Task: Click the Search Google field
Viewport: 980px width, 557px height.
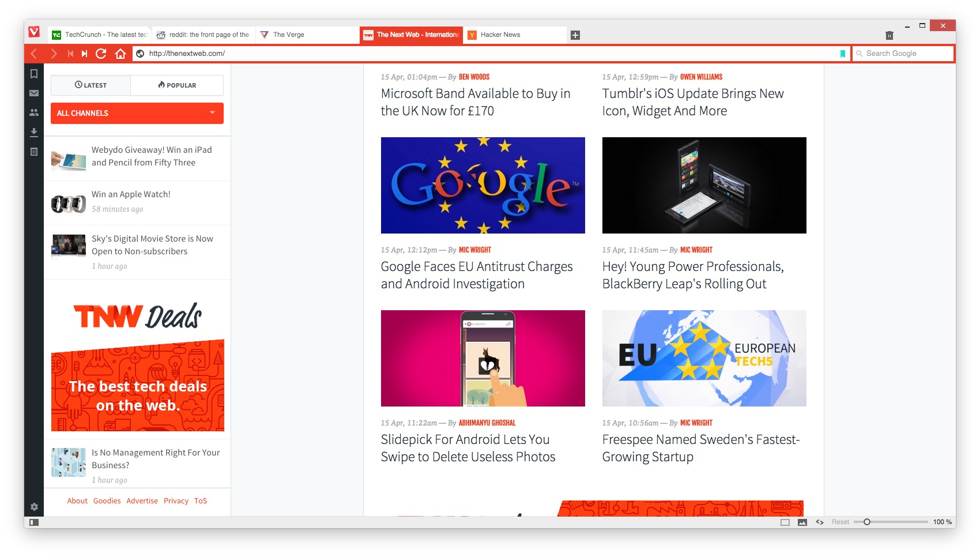Action: tap(903, 54)
